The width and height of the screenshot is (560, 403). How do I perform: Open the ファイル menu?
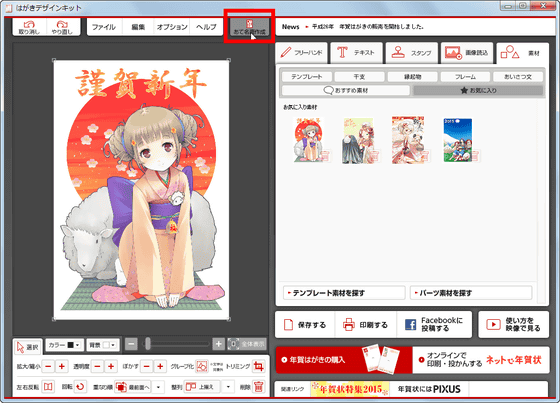(104, 27)
